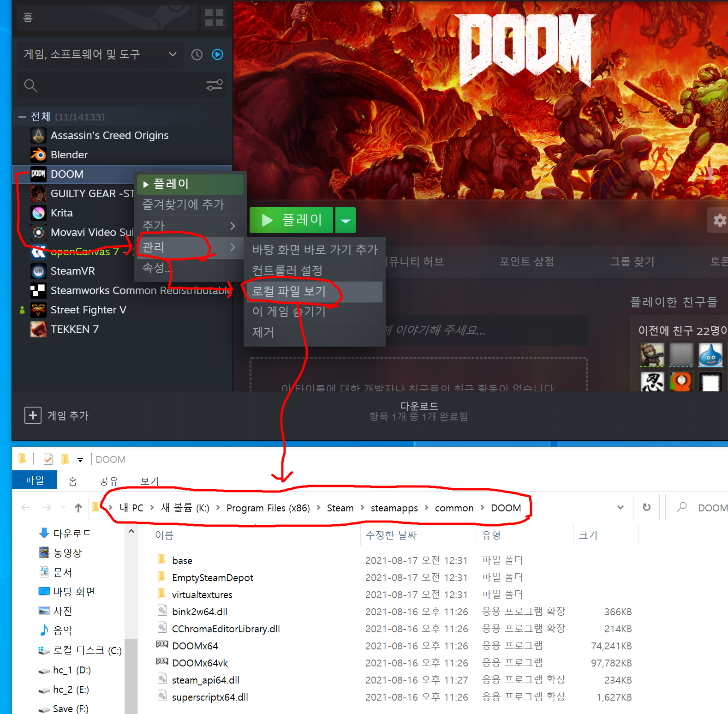Select TEKKEN 7 icon

pyautogui.click(x=38, y=329)
